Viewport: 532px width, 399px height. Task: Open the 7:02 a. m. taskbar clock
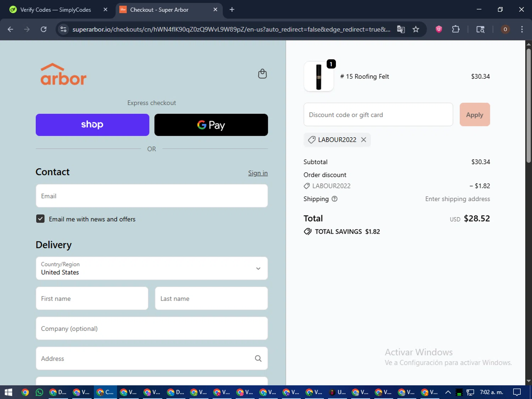pos(492,392)
